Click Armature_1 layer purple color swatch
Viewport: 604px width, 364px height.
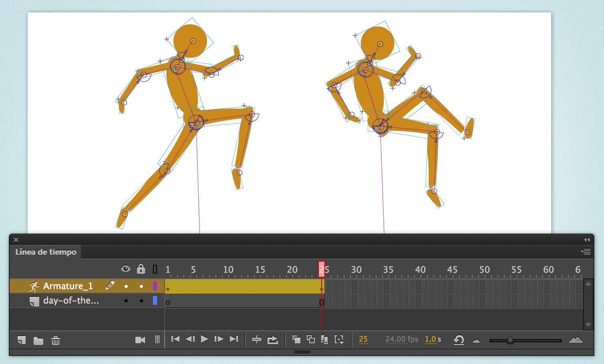[155, 286]
